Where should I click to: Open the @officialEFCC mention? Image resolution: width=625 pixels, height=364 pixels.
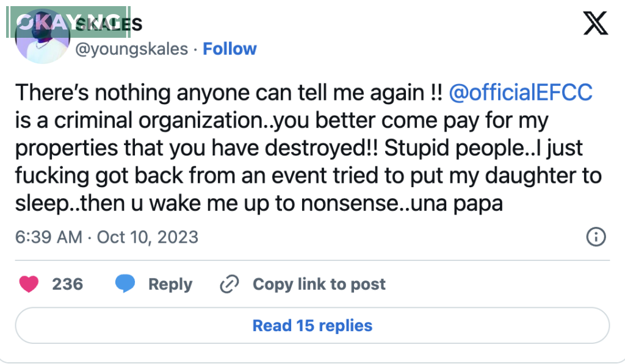(521, 93)
